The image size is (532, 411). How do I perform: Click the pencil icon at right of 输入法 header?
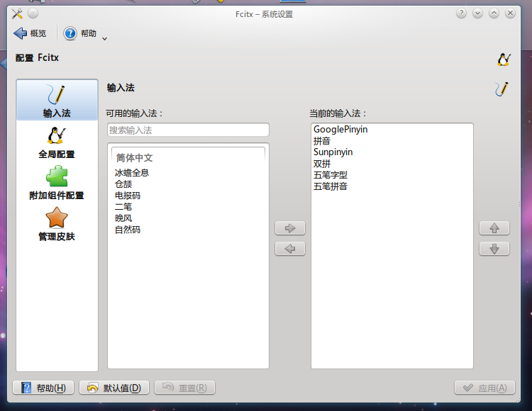501,89
